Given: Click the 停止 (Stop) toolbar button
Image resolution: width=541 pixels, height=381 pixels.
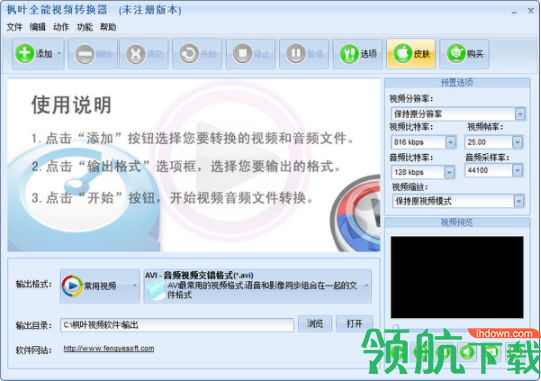Looking at the screenshot, I should tap(250, 54).
